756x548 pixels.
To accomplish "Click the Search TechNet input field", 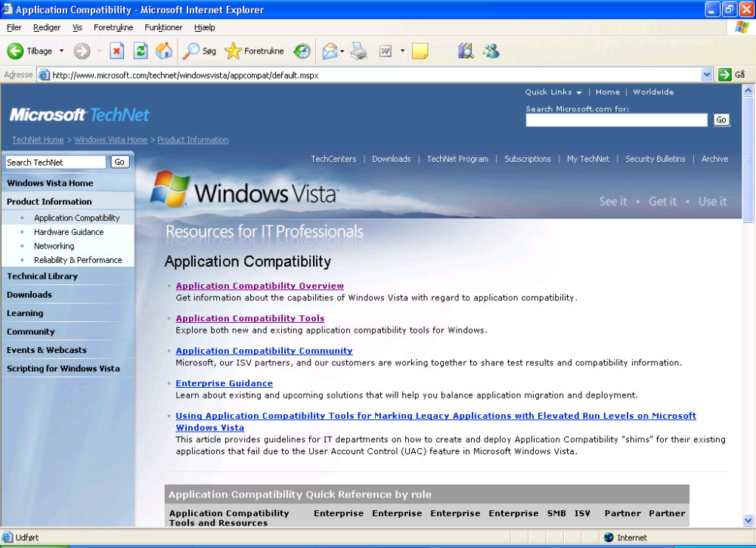I will click(55, 163).
